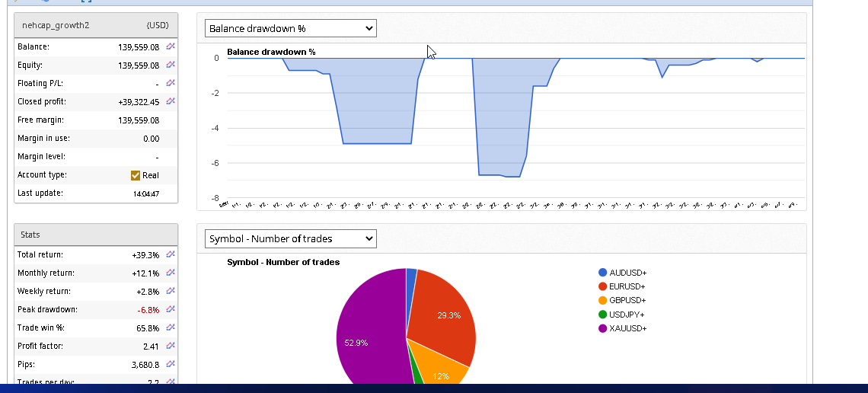Click the XAUUSD+ purple legend swatch
This screenshot has height=393, width=868.
click(x=603, y=328)
